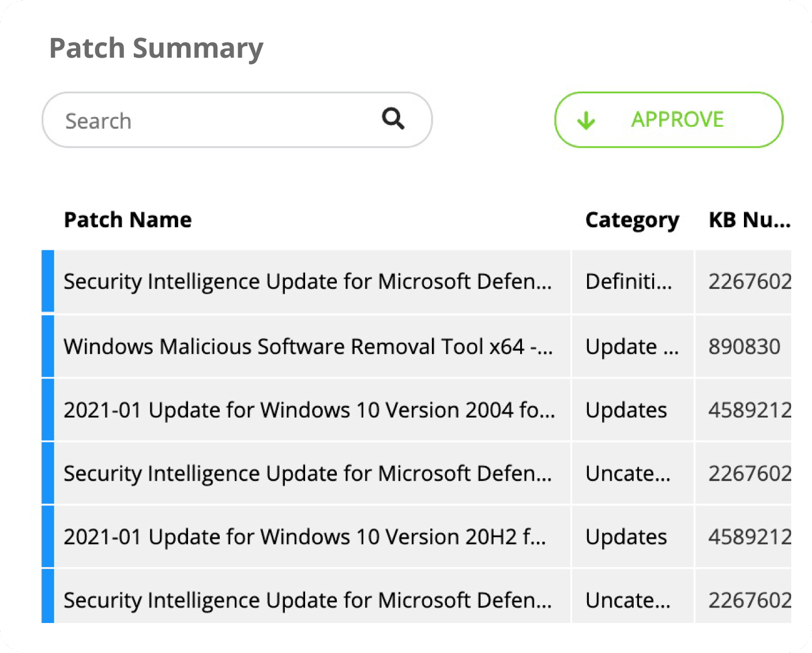Select the last Security Intelligence Update patch name
This screenshot has height=653, width=812.
point(307,601)
